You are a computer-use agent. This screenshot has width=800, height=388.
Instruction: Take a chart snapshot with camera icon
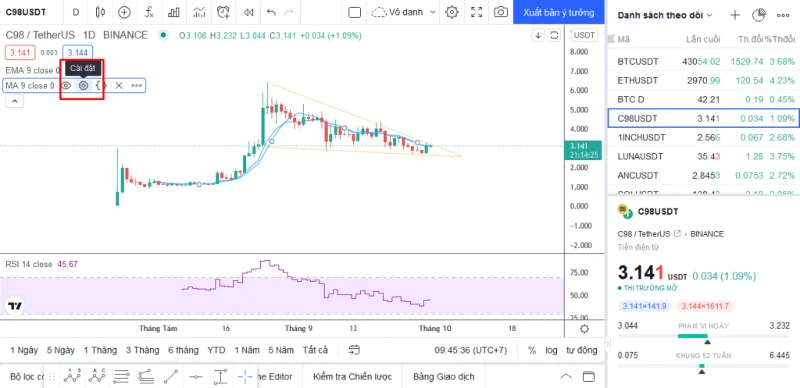(x=501, y=12)
